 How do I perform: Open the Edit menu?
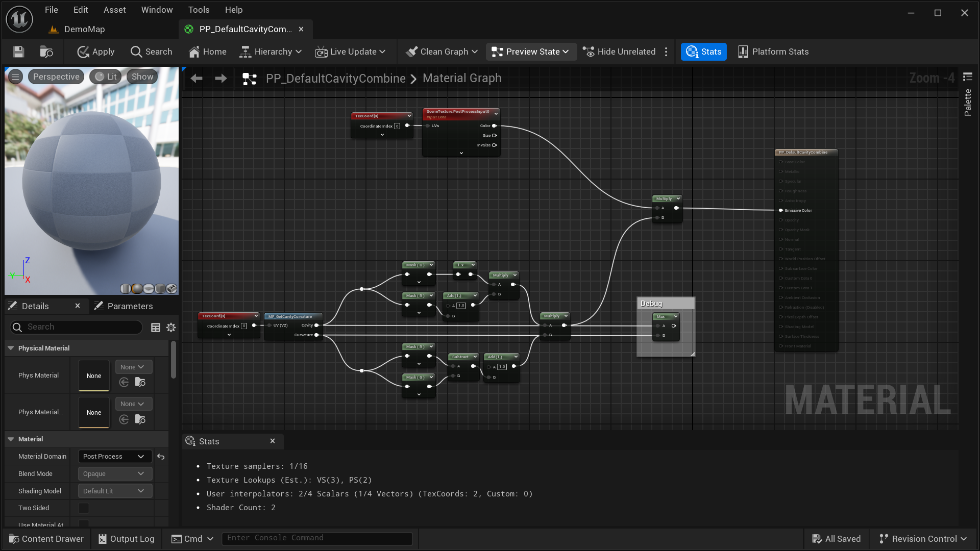(81, 10)
